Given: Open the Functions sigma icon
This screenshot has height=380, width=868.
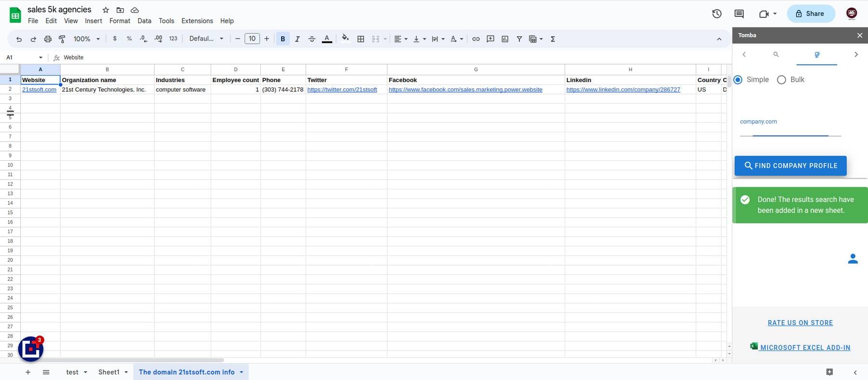Looking at the screenshot, I should coord(553,39).
